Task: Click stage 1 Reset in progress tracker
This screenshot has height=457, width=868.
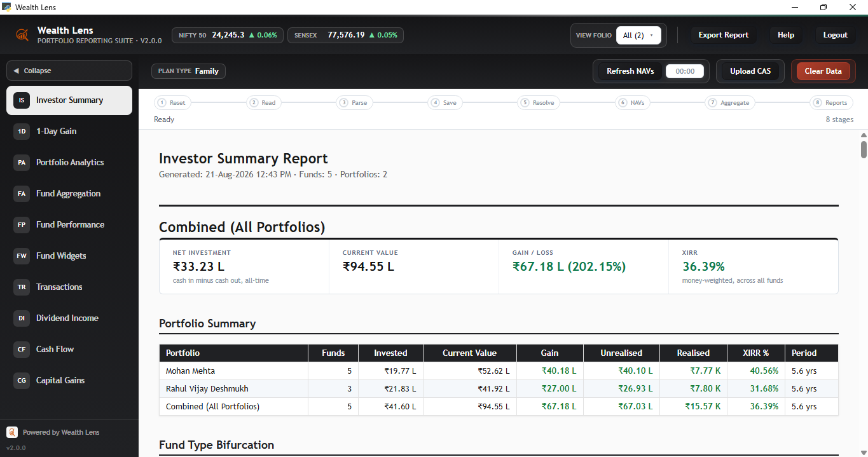Action: click(172, 103)
